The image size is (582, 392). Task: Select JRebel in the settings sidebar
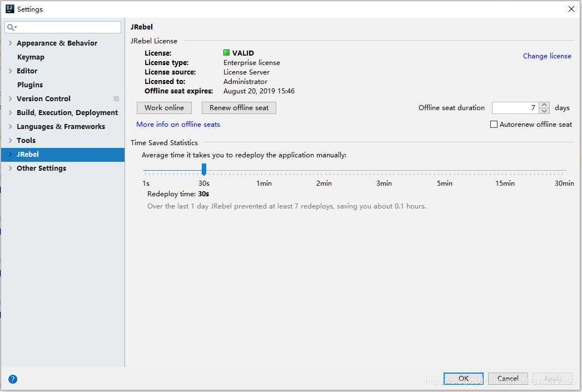28,155
